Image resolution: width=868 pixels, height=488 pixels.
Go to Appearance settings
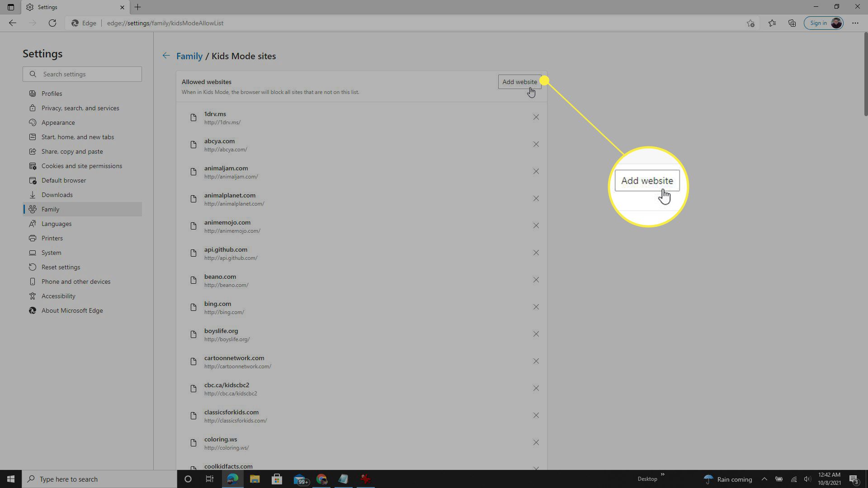click(x=82, y=122)
